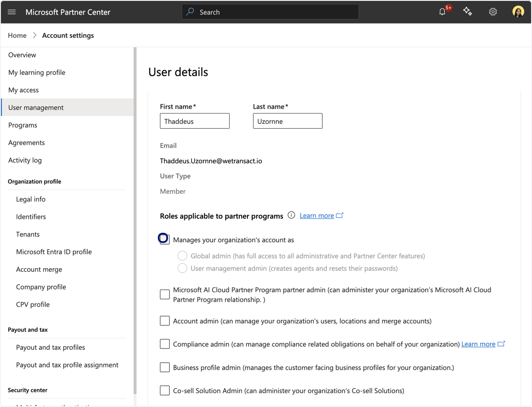
Task: Check Manages your organization's account as
Action: (x=164, y=239)
